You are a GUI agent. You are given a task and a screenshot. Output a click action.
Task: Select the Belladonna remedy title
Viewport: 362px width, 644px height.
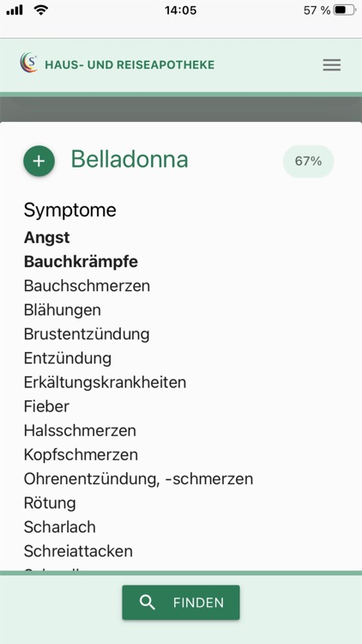pos(130,160)
